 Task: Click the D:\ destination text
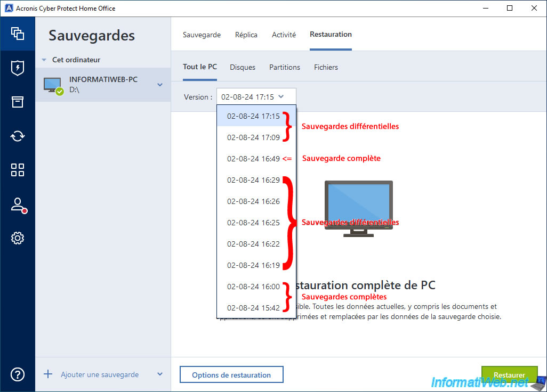pyautogui.click(x=74, y=89)
